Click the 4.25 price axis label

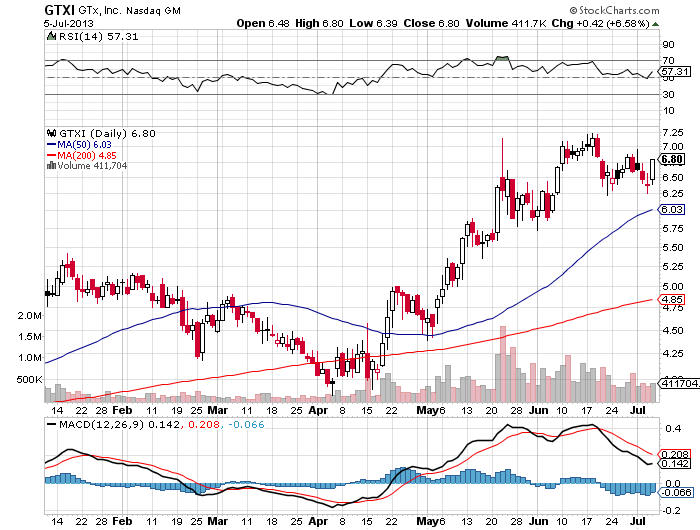tap(673, 353)
